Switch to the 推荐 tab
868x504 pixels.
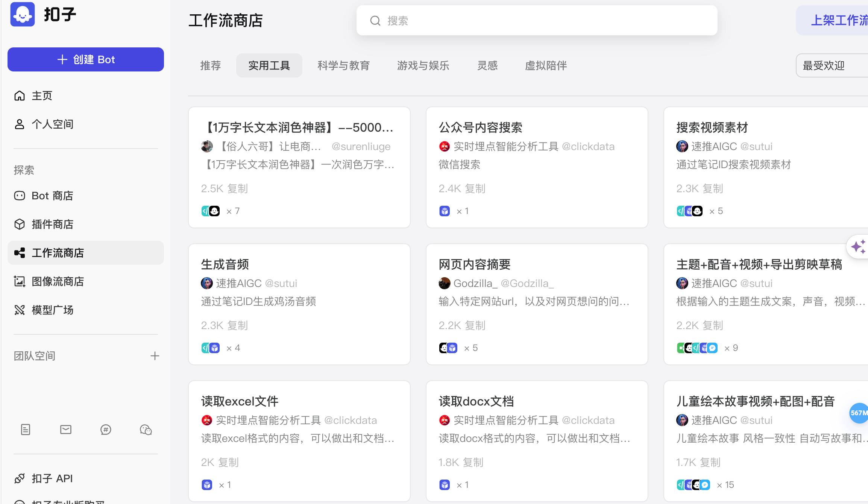point(211,65)
